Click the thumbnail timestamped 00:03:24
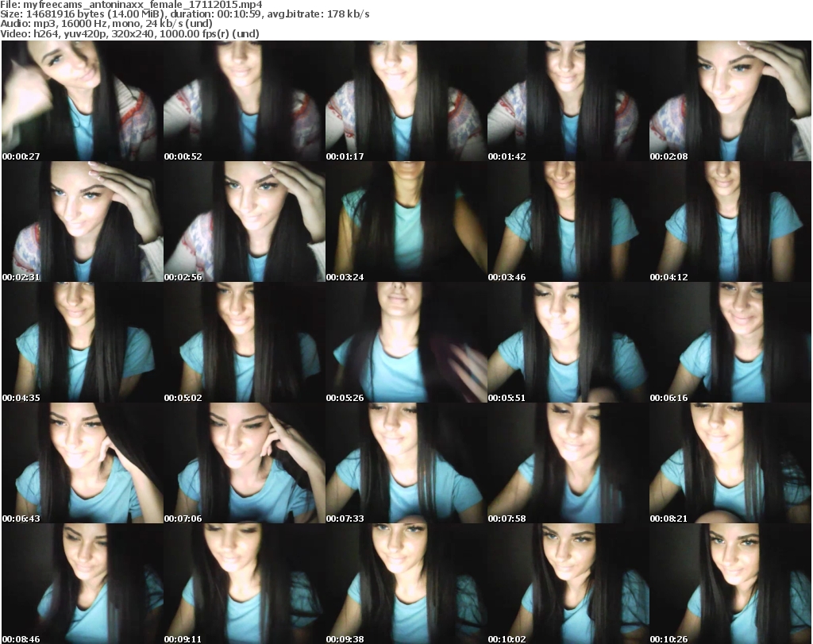This screenshot has height=644, width=813. point(406,222)
